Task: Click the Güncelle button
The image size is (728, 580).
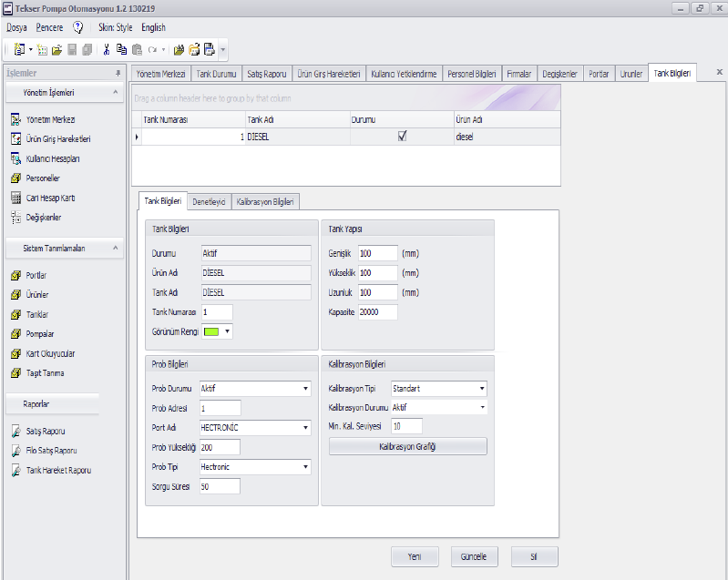Action: pyautogui.click(x=474, y=556)
